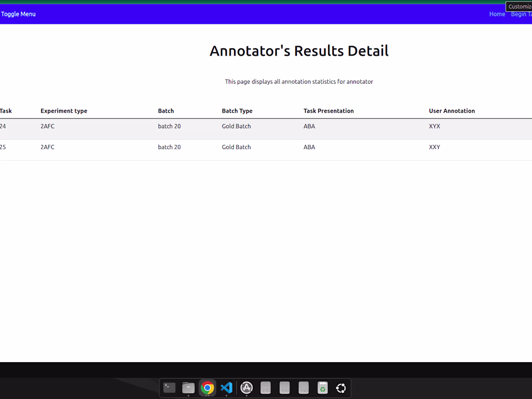Click the Batch column header
The image size is (532, 399).
(x=166, y=111)
